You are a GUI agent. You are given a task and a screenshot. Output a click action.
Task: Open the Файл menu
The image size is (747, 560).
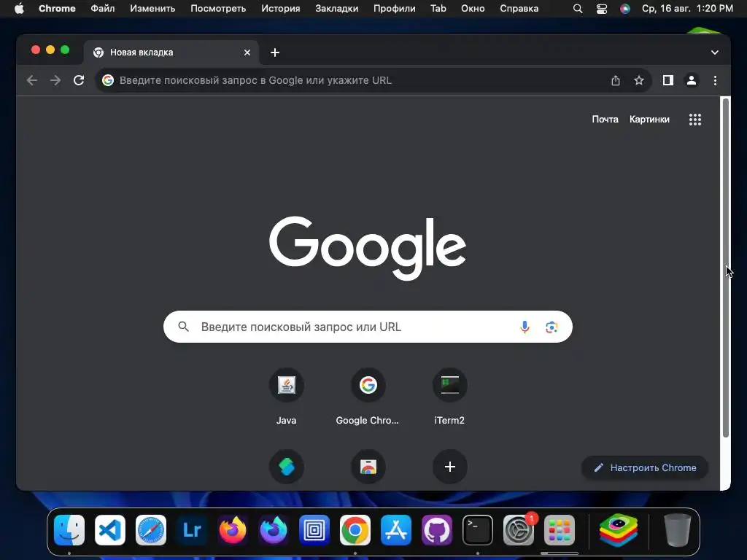pos(102,9)
